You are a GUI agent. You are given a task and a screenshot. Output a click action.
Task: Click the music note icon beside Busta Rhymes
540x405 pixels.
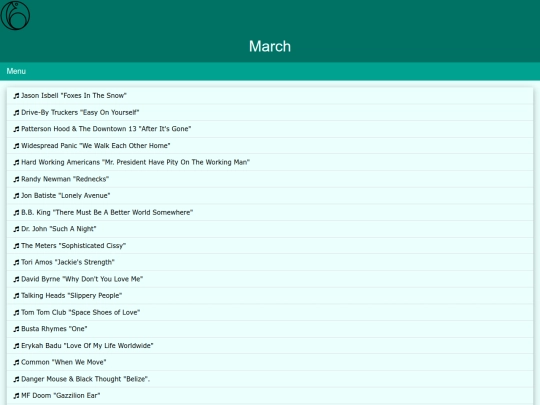tap(16, 329)
